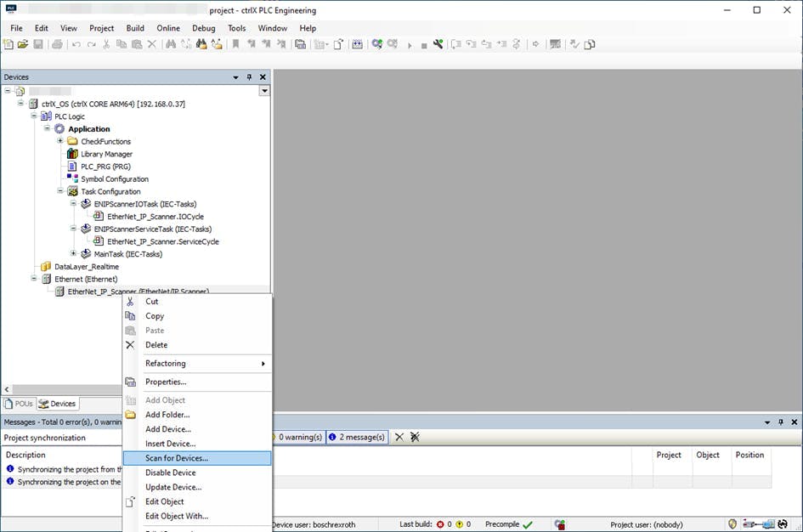Toggle the 2 message(s) filter
The image size is (803, 532).
[356, 437]
